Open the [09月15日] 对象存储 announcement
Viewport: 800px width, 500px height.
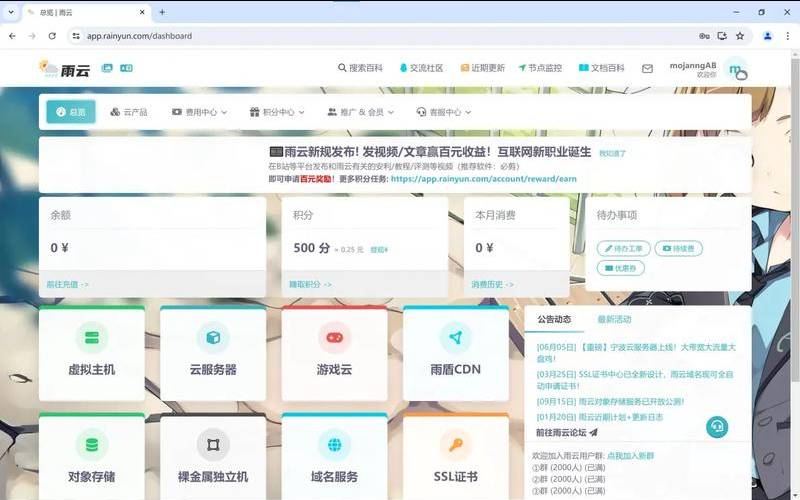coord(610,402)
